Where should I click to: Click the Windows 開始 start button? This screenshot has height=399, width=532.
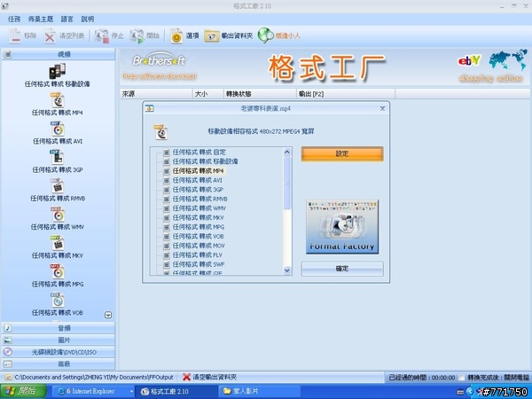23,391
